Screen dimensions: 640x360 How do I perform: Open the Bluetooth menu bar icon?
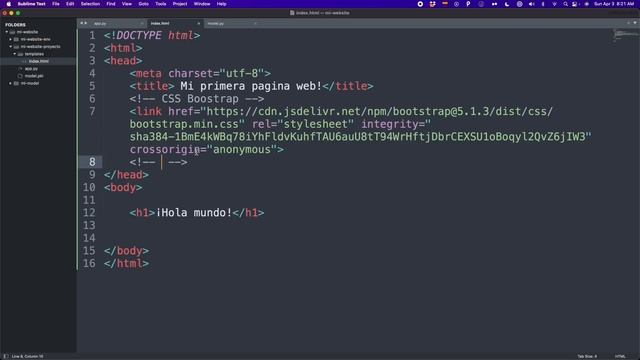[x=543, y=4]
